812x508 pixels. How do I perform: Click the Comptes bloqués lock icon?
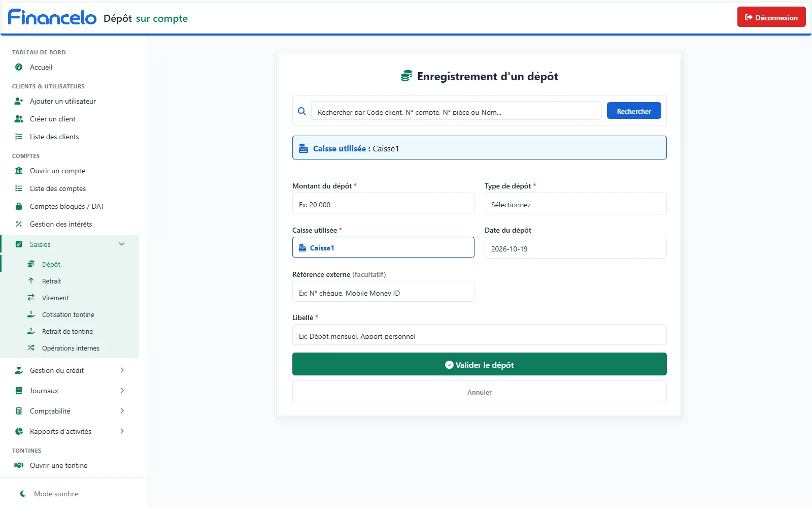[x=19, y=206]
